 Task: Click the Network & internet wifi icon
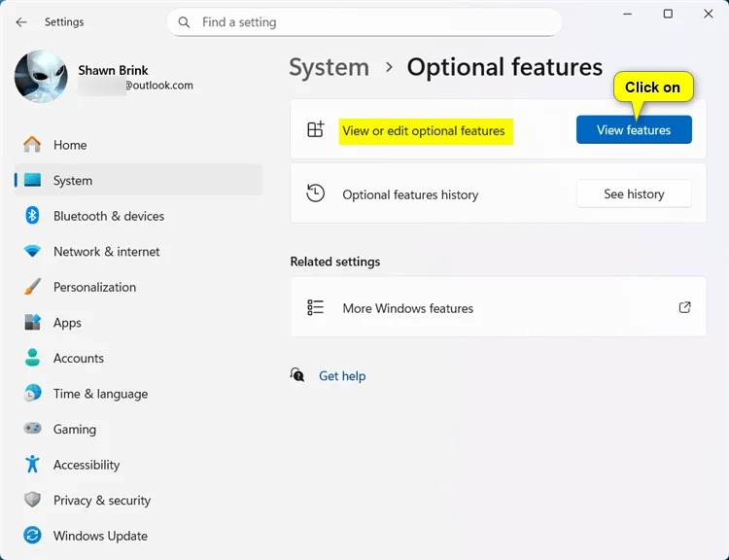pyautogui.click(x=32, y=252)
